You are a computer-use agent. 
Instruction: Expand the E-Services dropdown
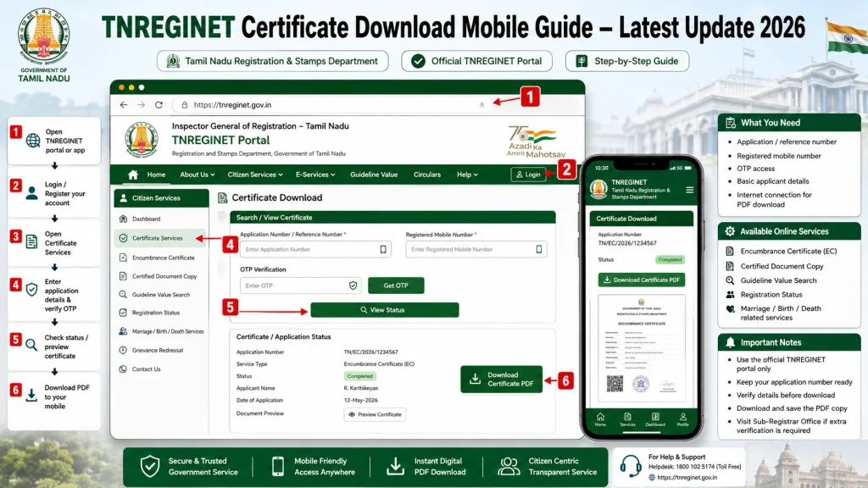coord(315,175)
